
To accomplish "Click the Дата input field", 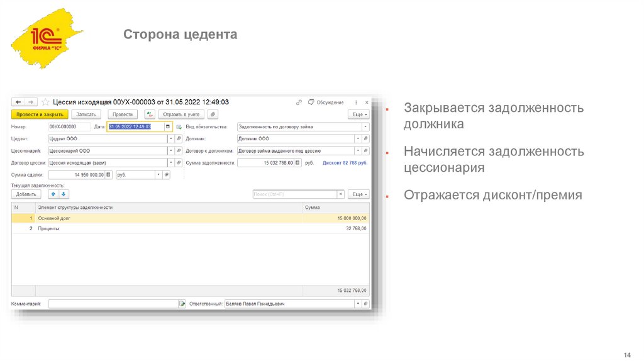I will (x=136, y=127).
